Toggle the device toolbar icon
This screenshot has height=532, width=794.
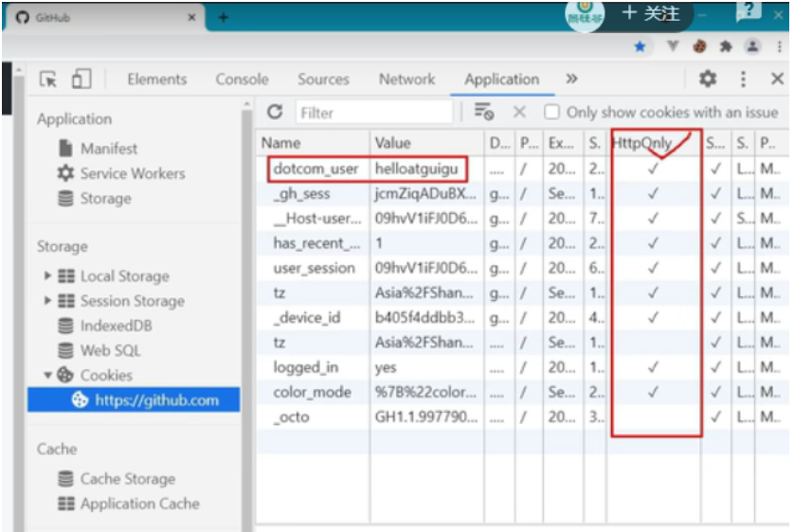click(81, 80)
